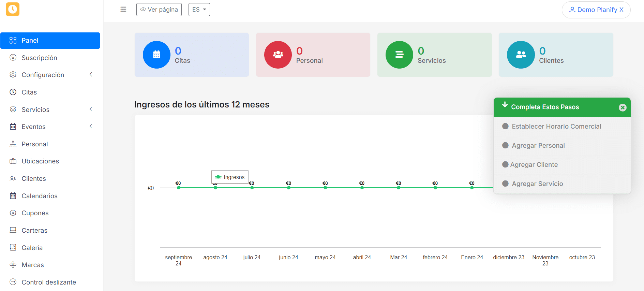Click the teal Clientes users icon

click(x=521, y=55)
